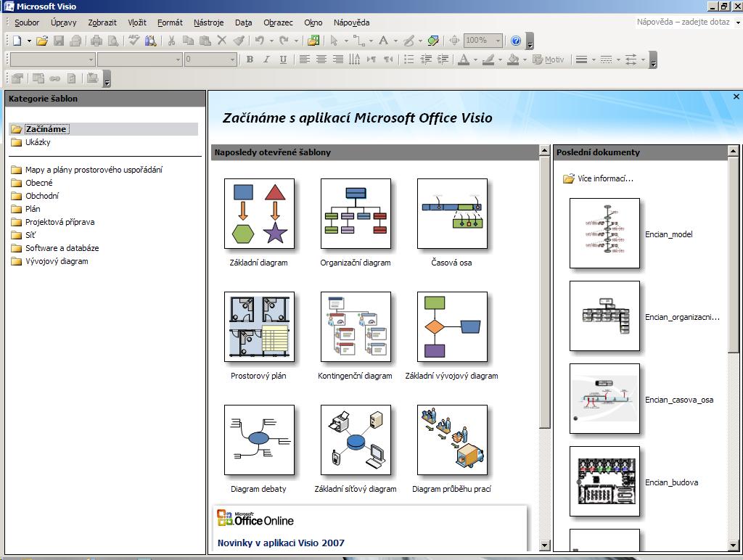The image size is (743, 560).
Task: Click the Save diskette icon
Action: pos(58,41)
